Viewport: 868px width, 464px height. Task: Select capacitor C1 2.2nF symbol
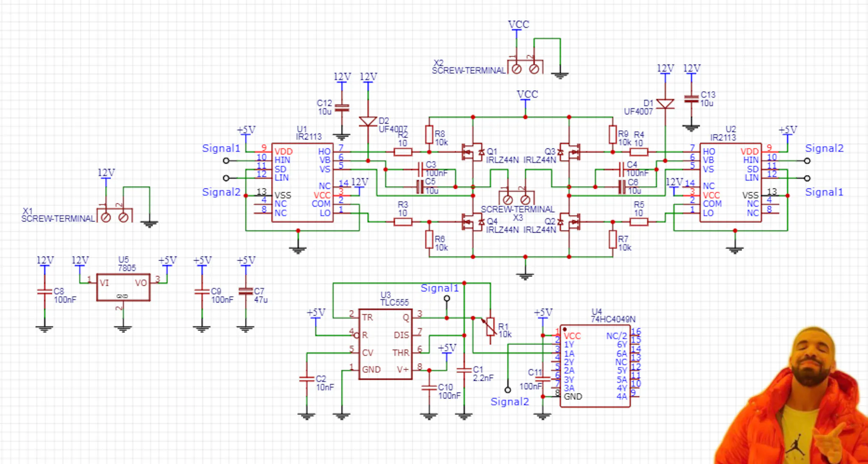coord(464,370)
